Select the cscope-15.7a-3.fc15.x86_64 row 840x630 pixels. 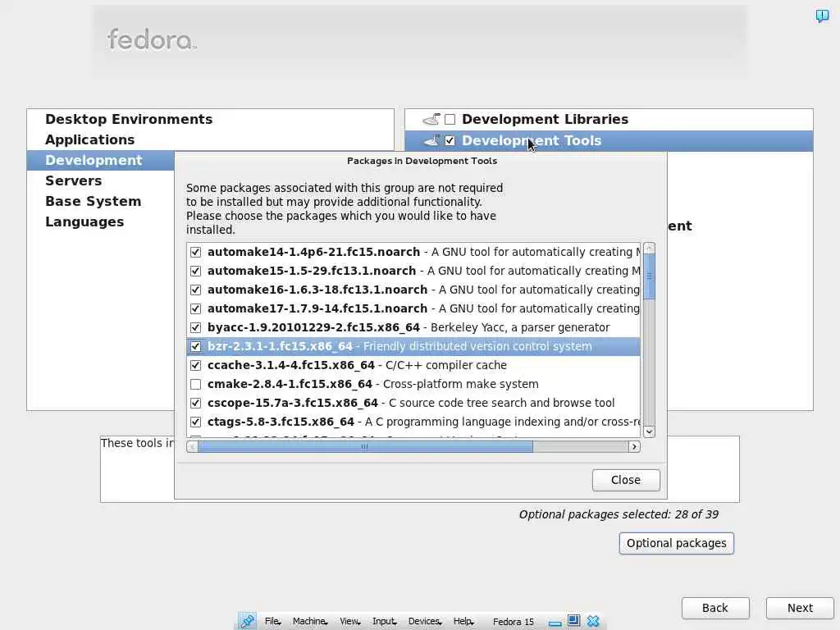pos(413,403)
